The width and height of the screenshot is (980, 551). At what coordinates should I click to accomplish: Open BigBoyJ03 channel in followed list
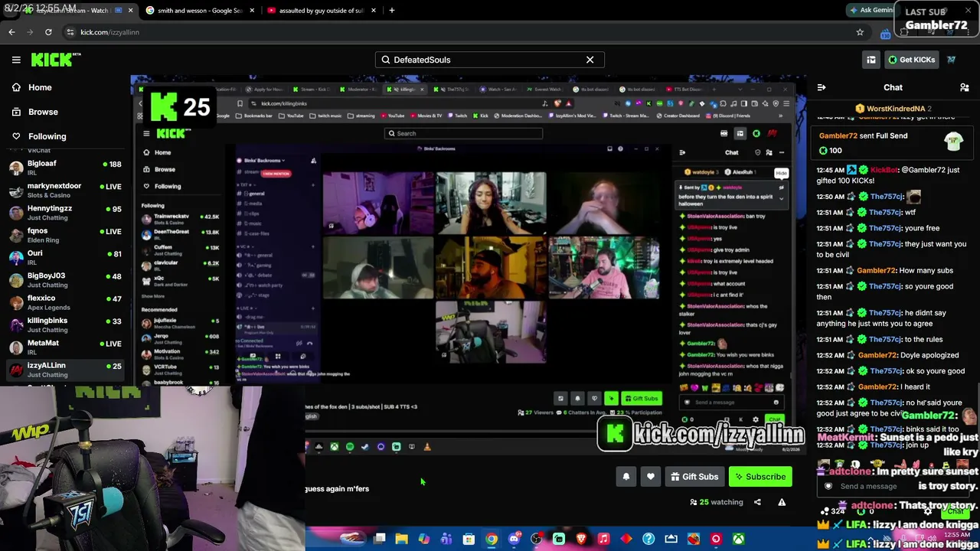pos(64,279)
